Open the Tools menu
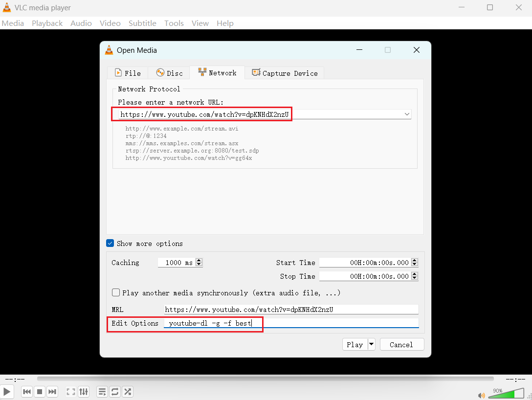The width and height of the screenshot is (532, 400). click(x=174, y=23)
